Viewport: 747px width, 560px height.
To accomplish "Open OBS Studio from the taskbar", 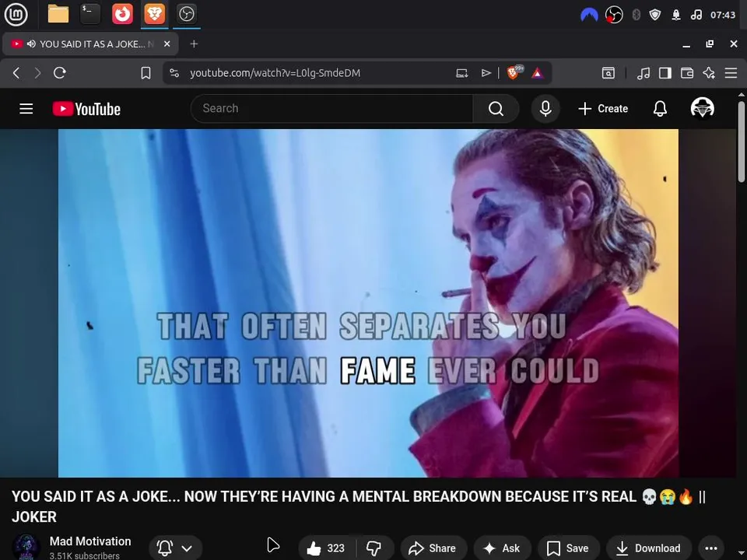I will pos(186,14).
